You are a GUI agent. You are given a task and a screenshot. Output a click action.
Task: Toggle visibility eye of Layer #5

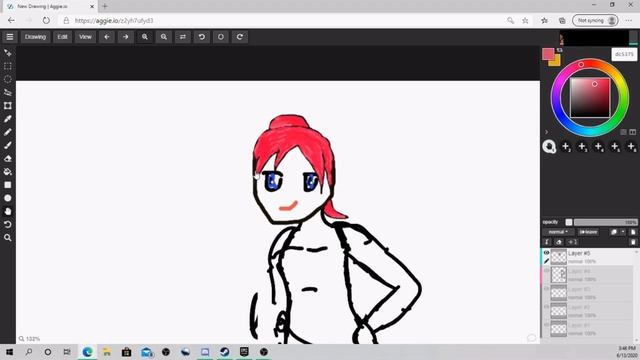(546, 253)
